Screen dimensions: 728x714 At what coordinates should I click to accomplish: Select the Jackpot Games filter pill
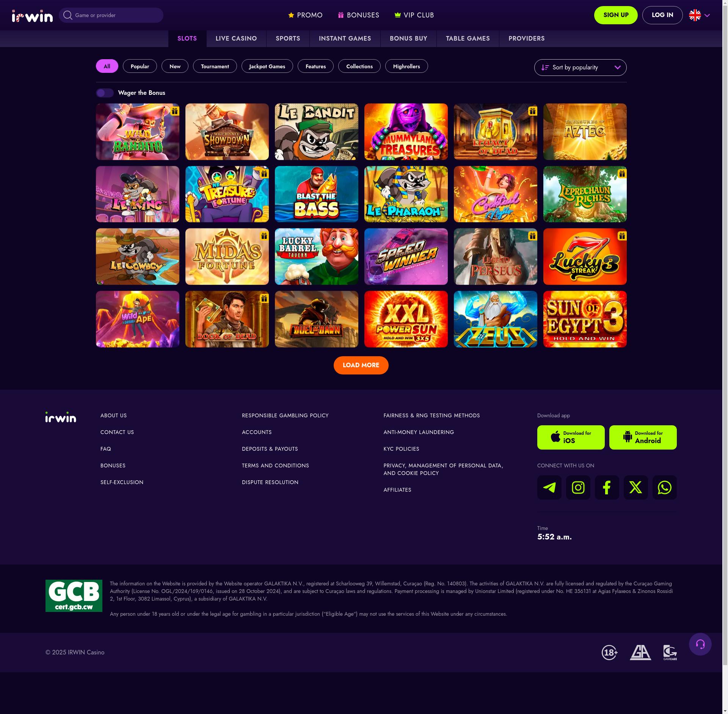click(x=267, y=66)
